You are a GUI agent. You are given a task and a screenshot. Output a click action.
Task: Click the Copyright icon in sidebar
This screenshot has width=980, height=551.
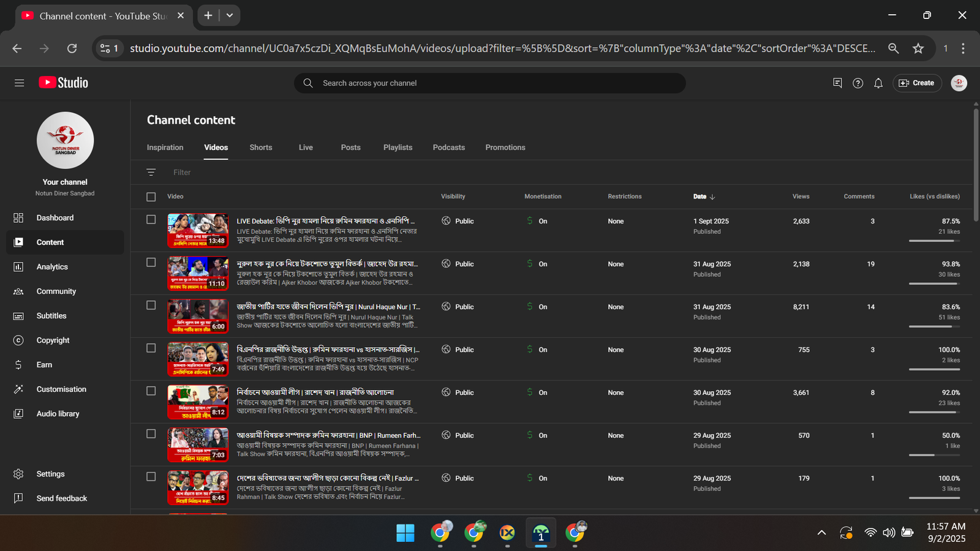pos(18,340)
